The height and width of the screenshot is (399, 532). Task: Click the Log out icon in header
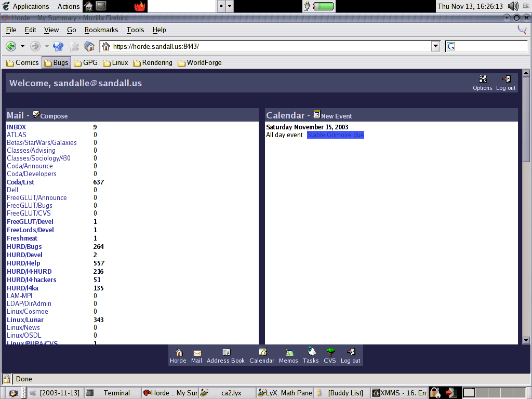point(506,79)
